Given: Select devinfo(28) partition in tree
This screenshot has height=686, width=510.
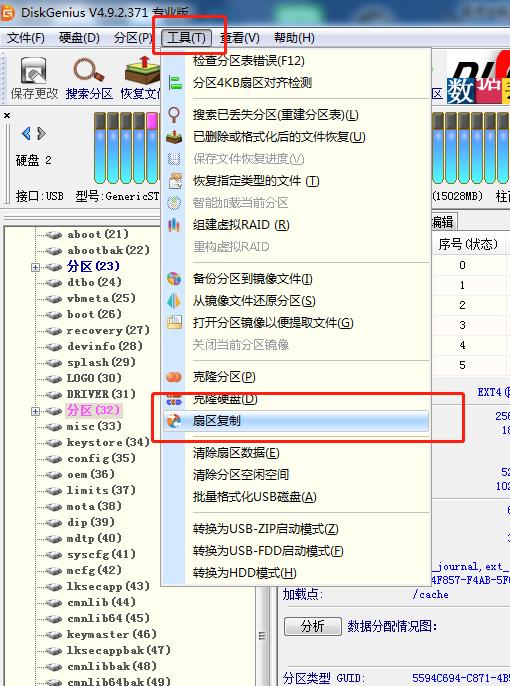Looking at the screenshot, I should [x=105, y=346].
